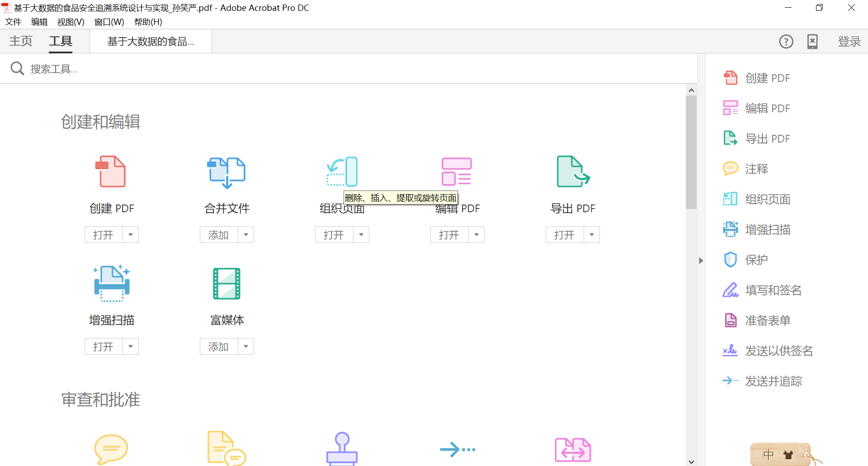Click the 搜索工具 search field
The image size is (868, 466).
[x=348, y=69]
